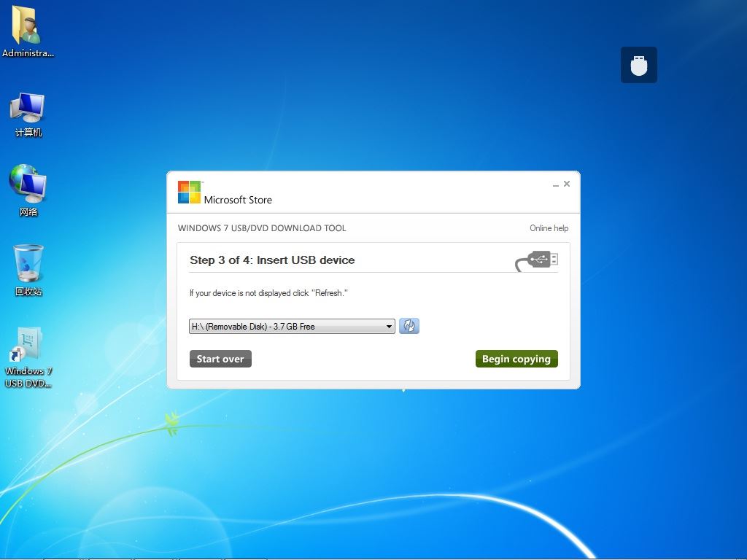Close the download tool window
747x560 pixels.
coord(566,184)
